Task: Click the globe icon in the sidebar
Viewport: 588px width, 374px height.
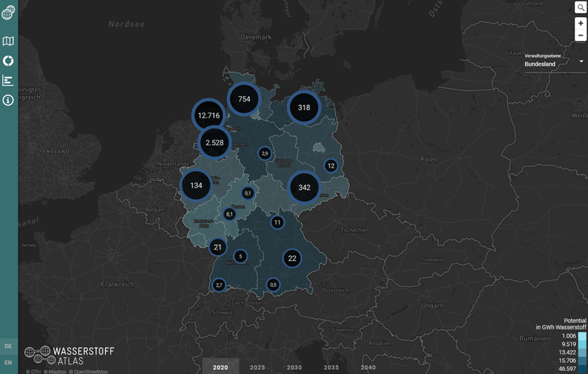Action: tap(9, 12)
